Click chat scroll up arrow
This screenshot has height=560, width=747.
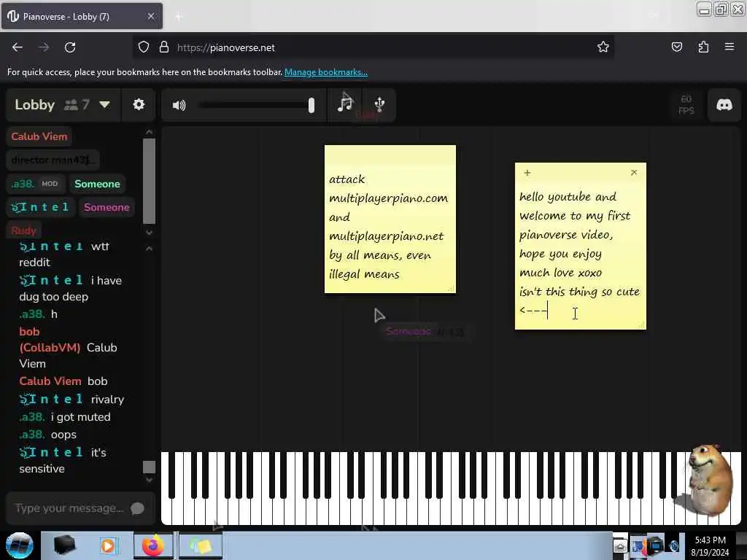149,249
